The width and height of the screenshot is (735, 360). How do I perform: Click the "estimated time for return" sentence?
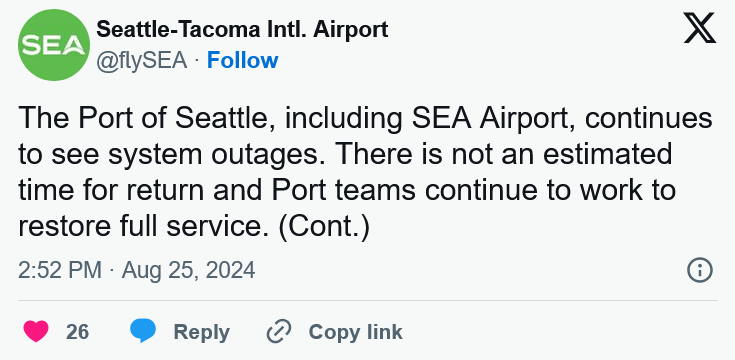pos(345,172)
